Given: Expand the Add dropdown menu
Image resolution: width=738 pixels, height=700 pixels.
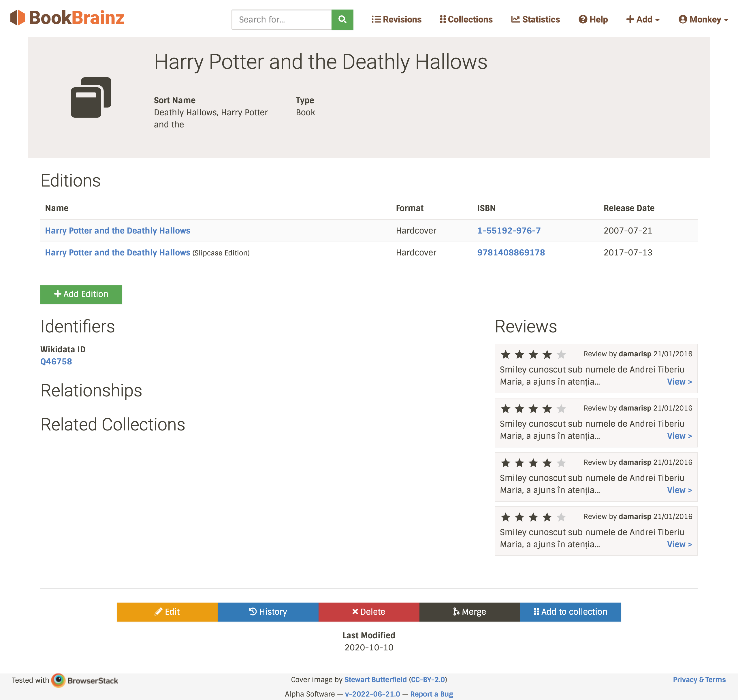Looking at the screenshot, I should coord(643,19).
